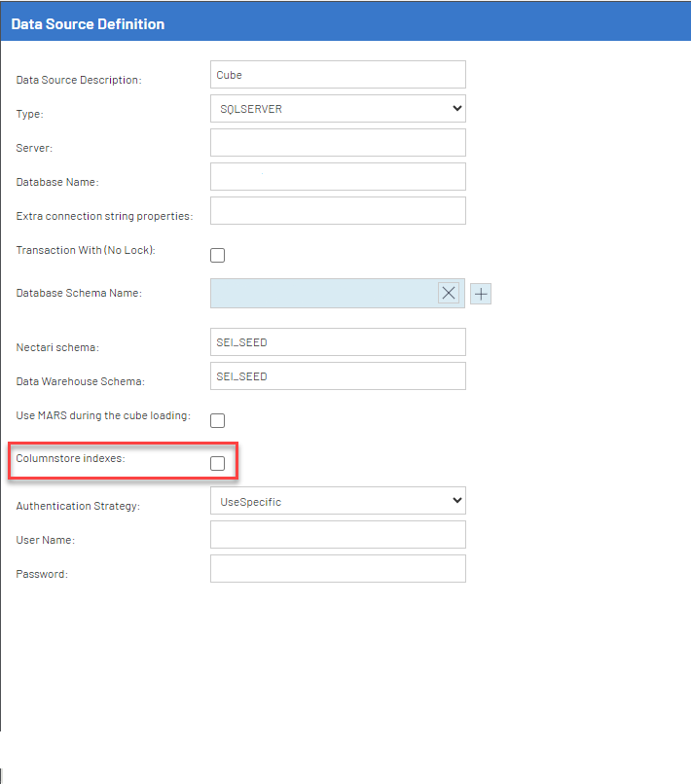This screenshot has height=784, width=691.
Task: Click the Nectari schema input field
Action: coord(338,342)
